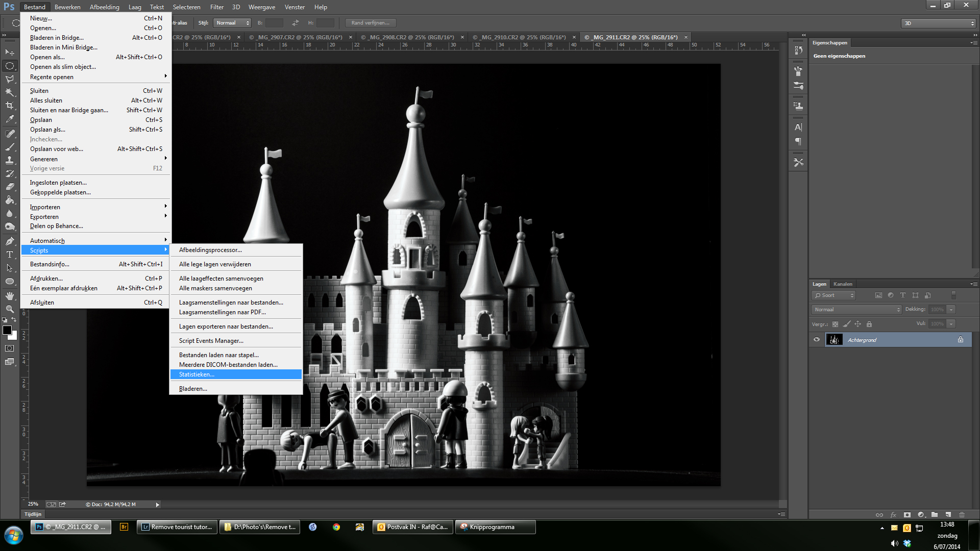Expand the Automatisch submenu
The image size is (980, 551).
[x=96, y=241]
